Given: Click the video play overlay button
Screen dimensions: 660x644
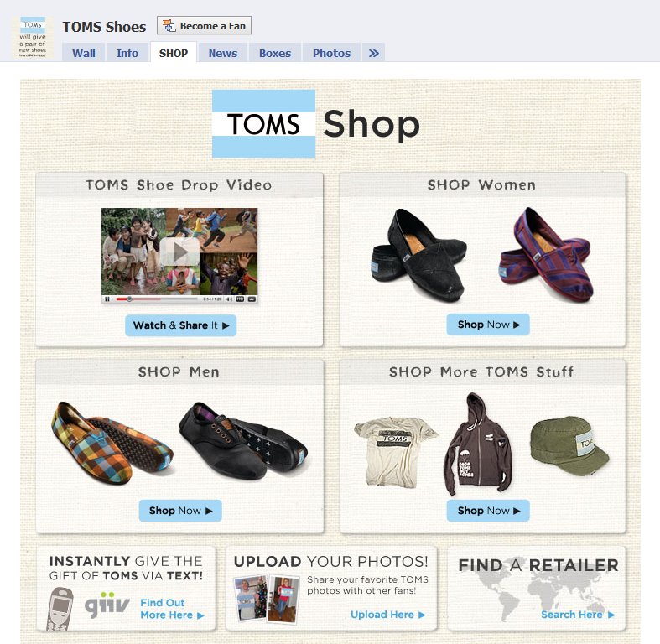Looking at the screenshot, I should pyautogui.click(x=179, y=252).
